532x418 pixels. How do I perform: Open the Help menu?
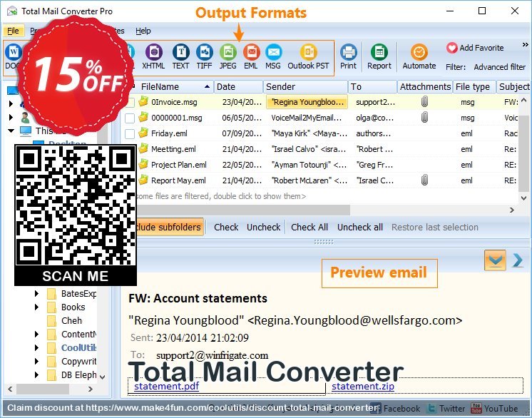(143, 31)
